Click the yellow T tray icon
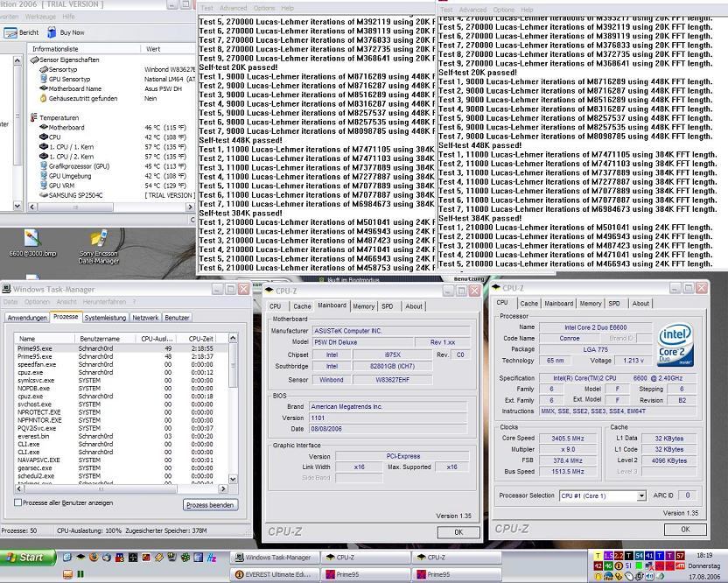This screenshot has width=728, height=583. [598, 556]
